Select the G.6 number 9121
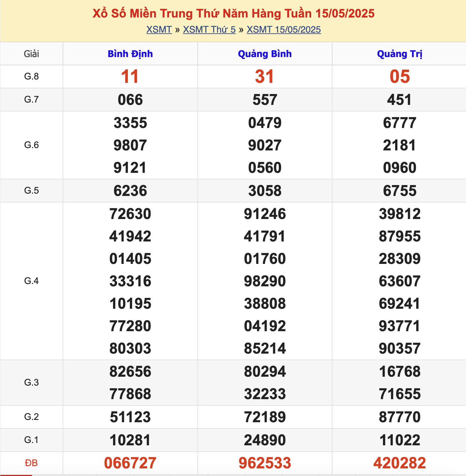The image size is (466, 476). point(130,168)
